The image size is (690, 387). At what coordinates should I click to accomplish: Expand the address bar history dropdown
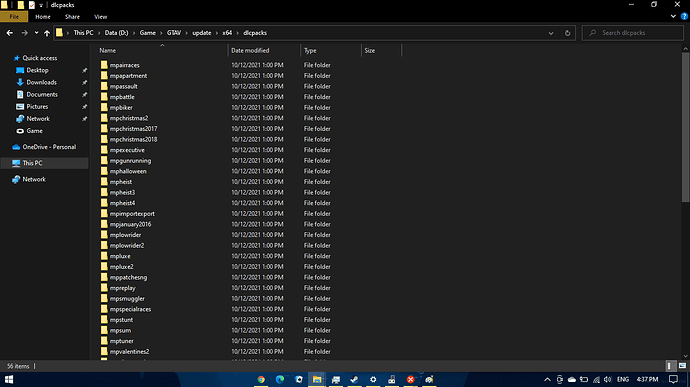point(551,33)
